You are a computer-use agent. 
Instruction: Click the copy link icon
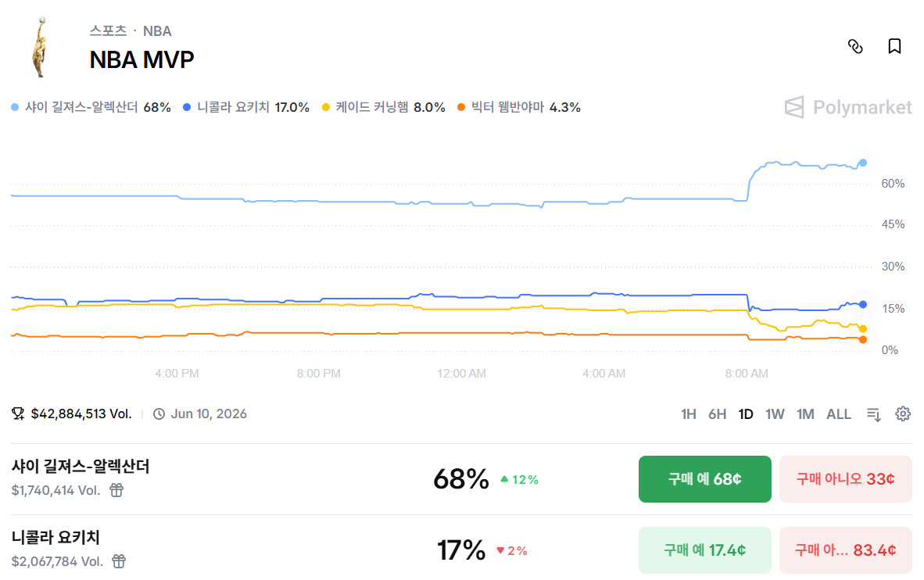(x=855, y=46)
